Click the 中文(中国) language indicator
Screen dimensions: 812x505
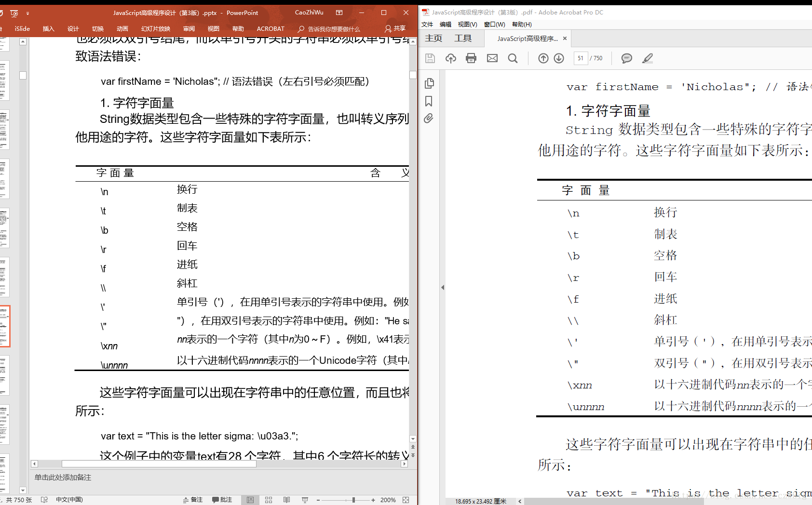69,500
